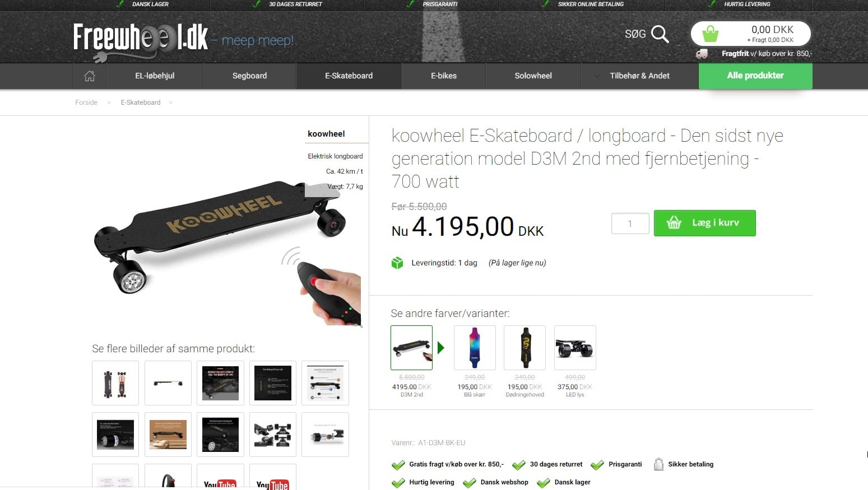
Task: Click the green box delivery time icon
Action: pos(397,263)
